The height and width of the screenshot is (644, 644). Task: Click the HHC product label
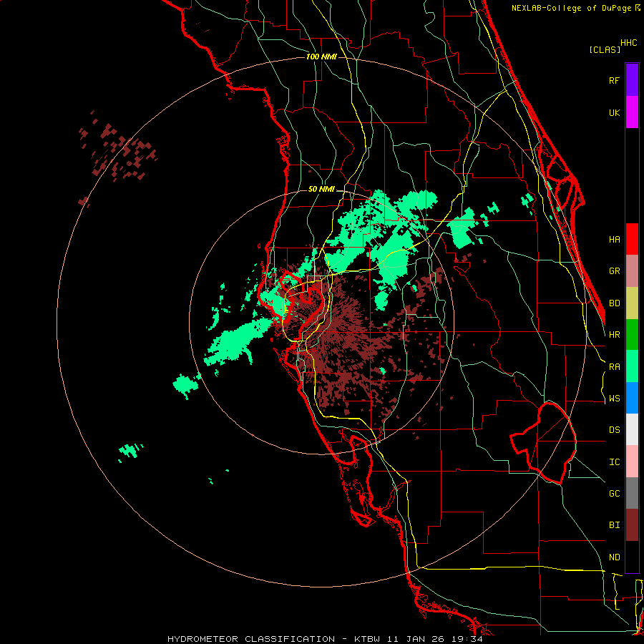(628, 43)
